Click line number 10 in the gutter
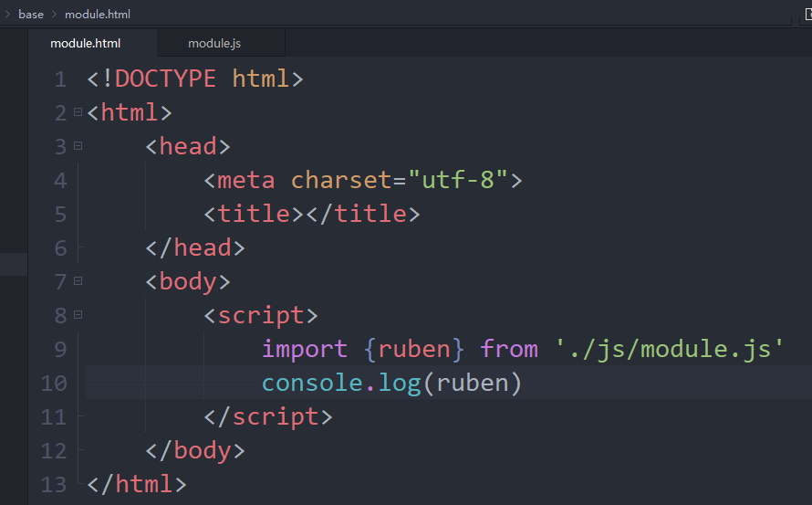812x505 pixels. coord(55,383)
